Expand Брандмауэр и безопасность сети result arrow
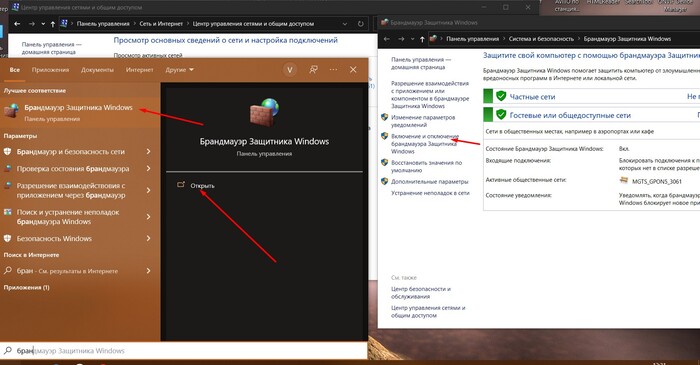 click(149, 152)
